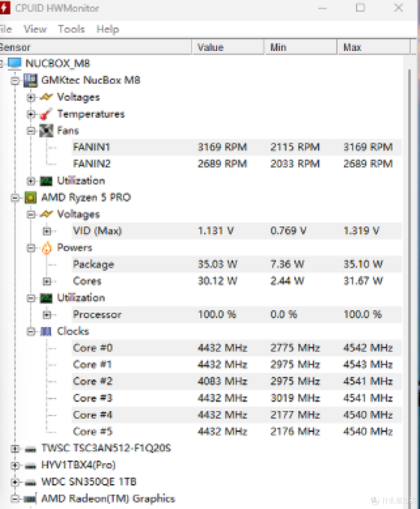This screenshot has width=420, height=509.
Task: Click the WDC SN350QE 1TB drive icon
Action: (x=30, y=483)
